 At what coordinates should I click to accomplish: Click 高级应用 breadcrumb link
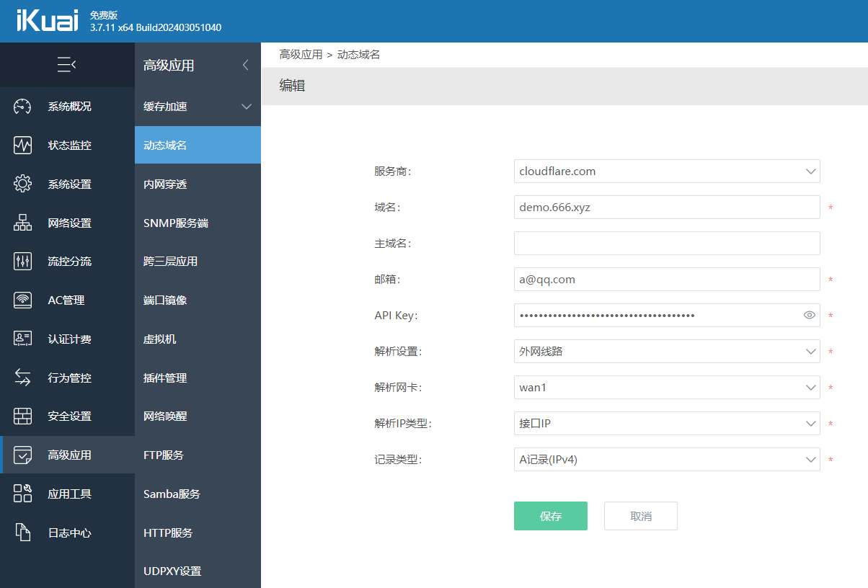(x=301, y=54)
